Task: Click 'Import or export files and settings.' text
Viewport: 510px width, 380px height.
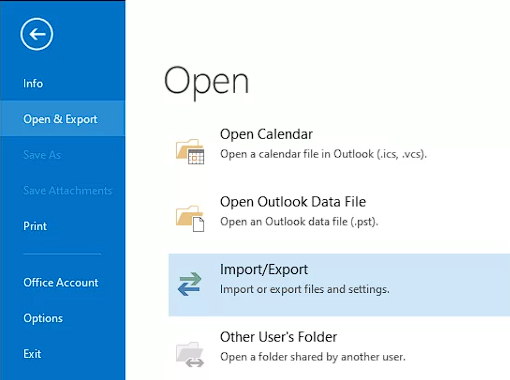Action: click(x=305, y=289)
